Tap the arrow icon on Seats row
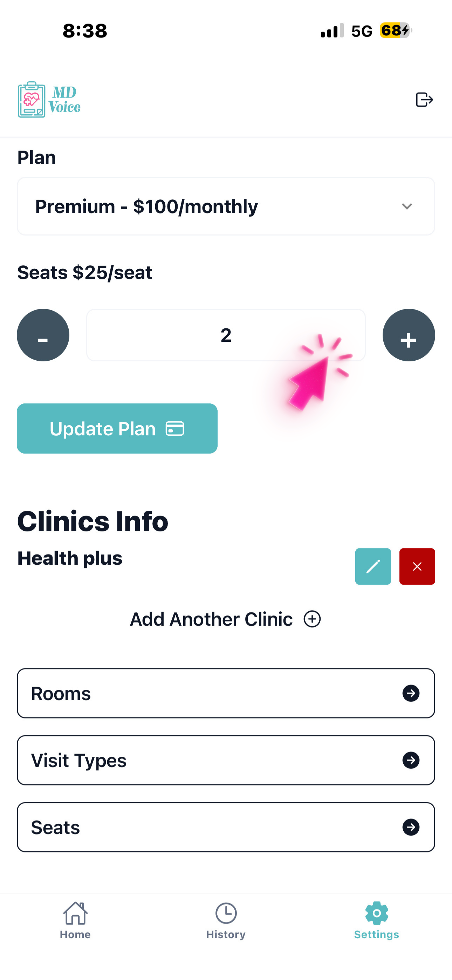This screenshot has height=980, width=452. click(411, 827)
